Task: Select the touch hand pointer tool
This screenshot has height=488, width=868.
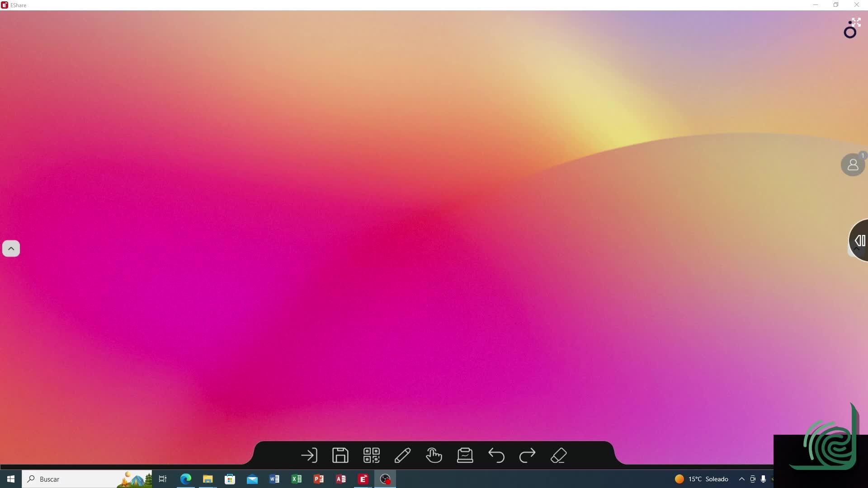Action: click(434, 455)
